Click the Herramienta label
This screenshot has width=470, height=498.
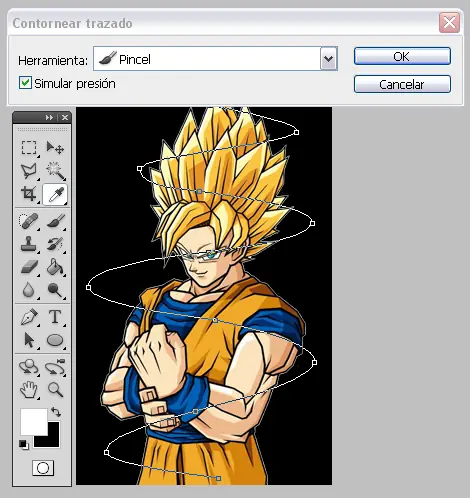click(53, 60)
